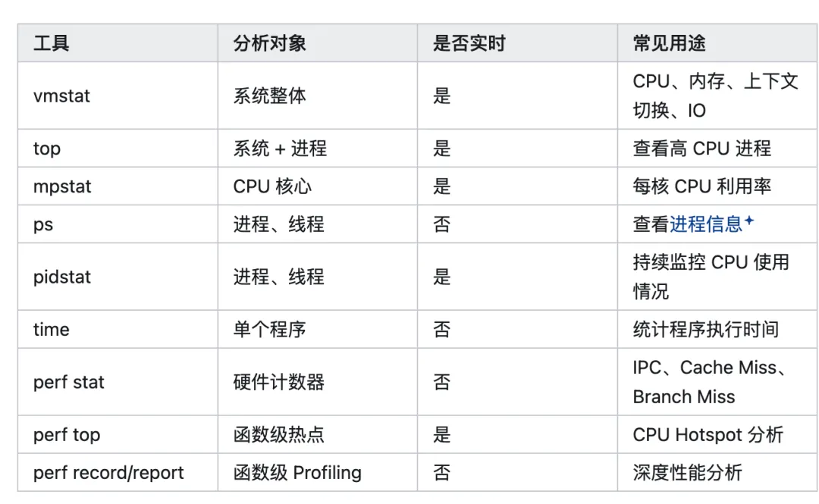Open the 进程信息 link
This screenshot has height=504, width=819.
[706, 224]
